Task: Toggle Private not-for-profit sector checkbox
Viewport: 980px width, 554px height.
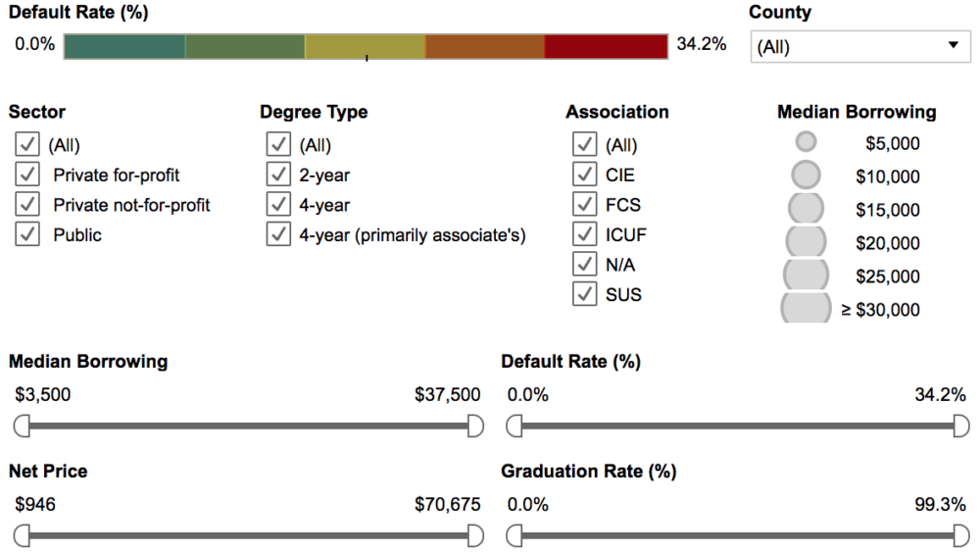Action: [x=27, y=205]
